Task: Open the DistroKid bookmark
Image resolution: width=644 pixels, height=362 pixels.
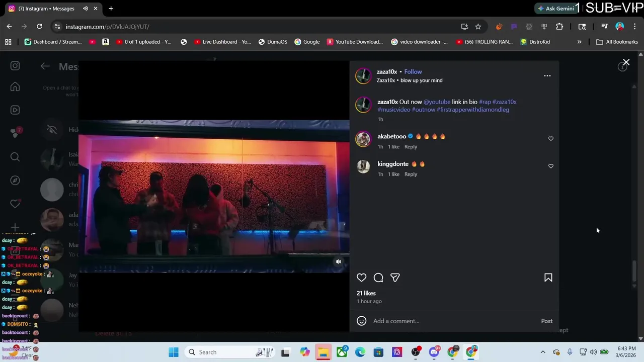Action: [x=535, y=42]
